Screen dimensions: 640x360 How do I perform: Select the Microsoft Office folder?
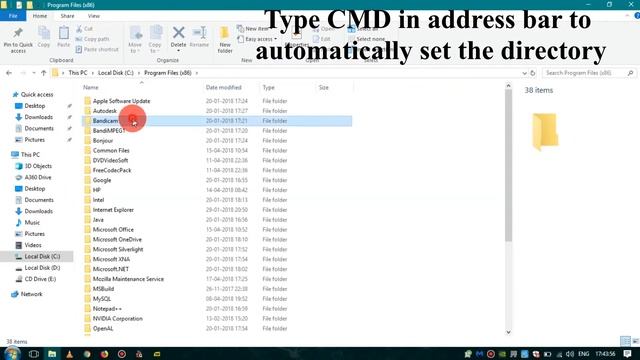point(113,229)
